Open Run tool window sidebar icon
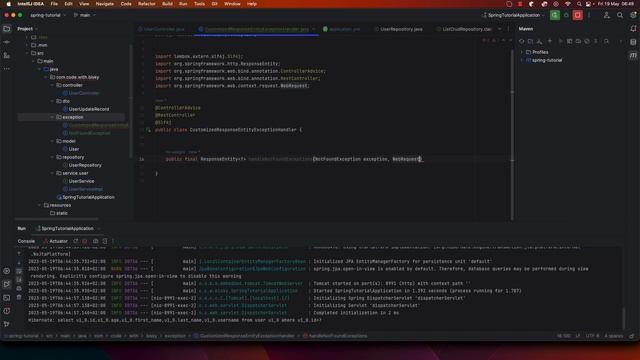 coord(7,284)
